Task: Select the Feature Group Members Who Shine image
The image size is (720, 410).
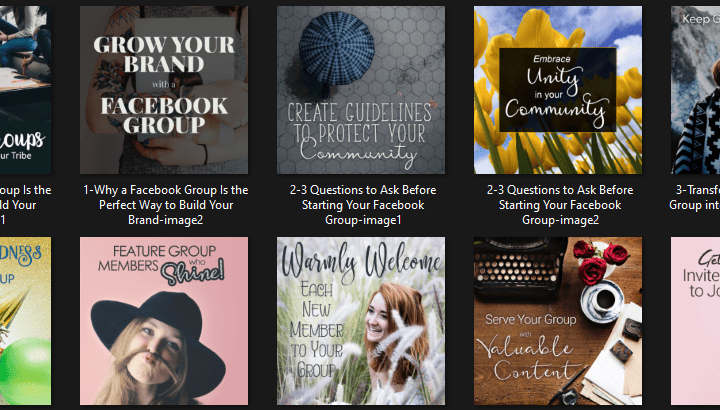Action: tap(164, 321)
